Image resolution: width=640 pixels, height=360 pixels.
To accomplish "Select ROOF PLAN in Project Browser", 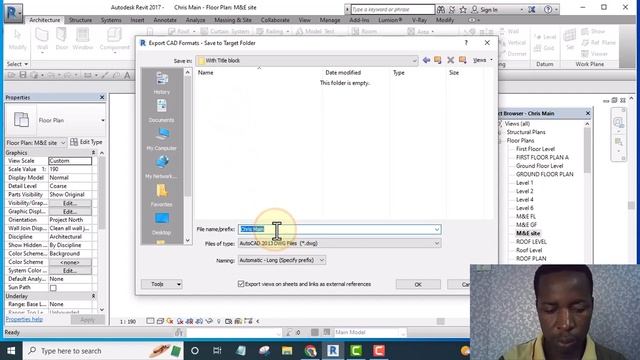I will tap(531, 259).
